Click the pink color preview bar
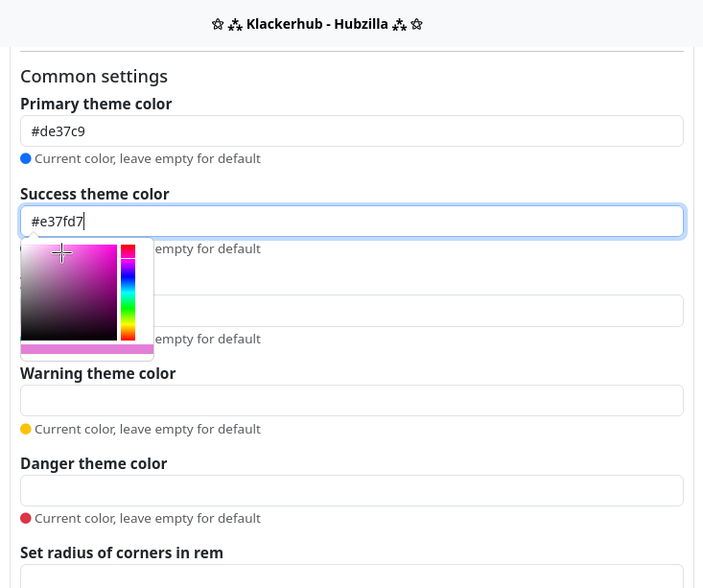Screen dimensions: 703x588 86,349
